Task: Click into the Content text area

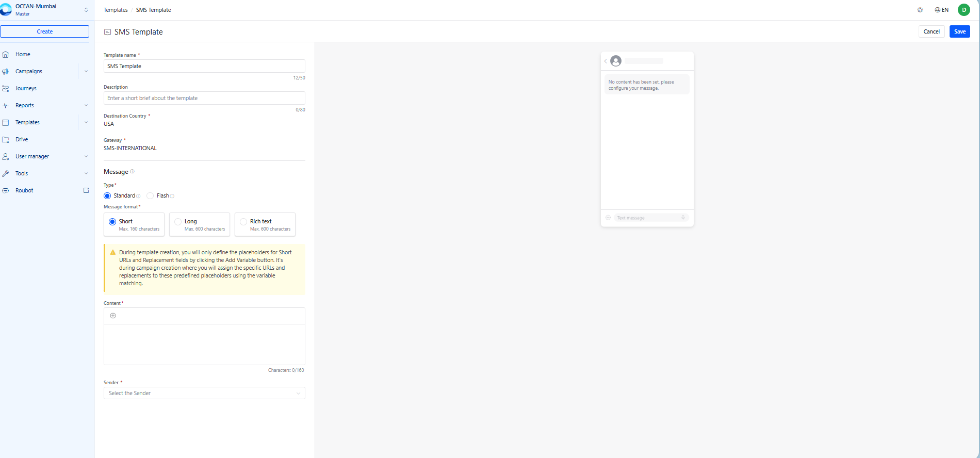Action: click(x=204, y=344)
